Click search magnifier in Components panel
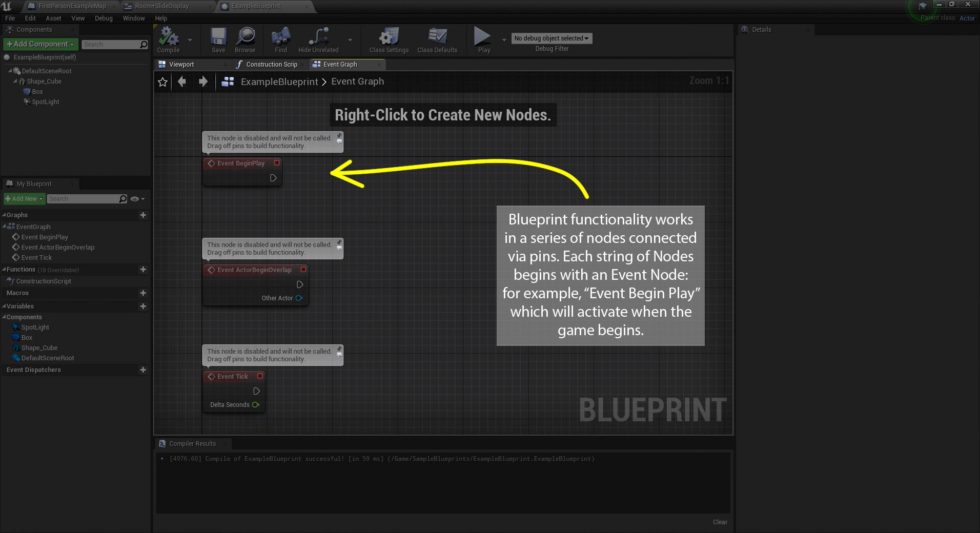Screen dimensions: 980x533 click(144, 45)
